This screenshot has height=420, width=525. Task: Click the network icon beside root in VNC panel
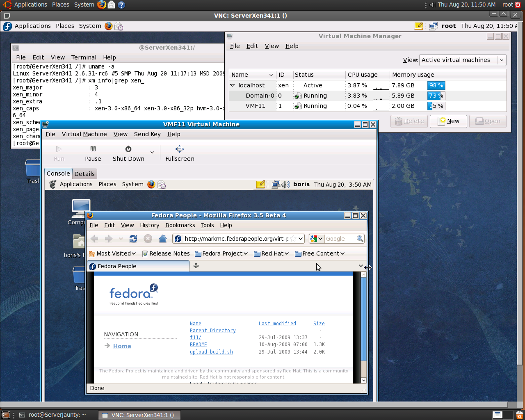click(x=433, y=26)
